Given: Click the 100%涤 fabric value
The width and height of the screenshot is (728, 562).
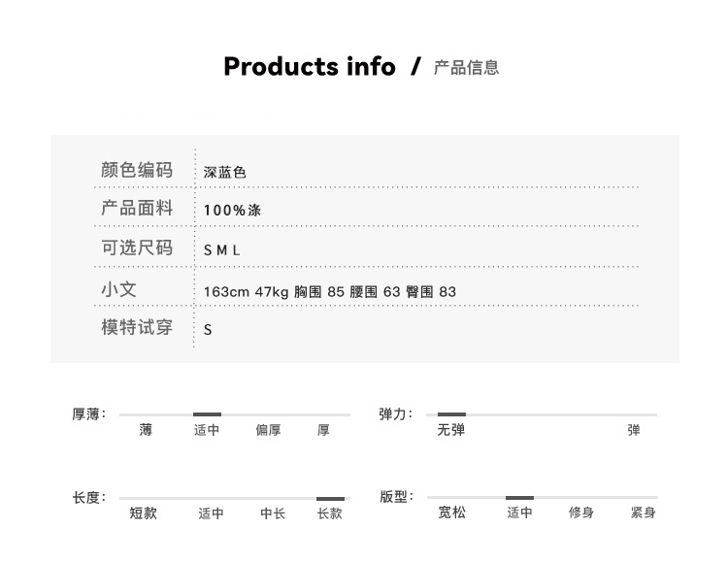Looking at the screenshot, I should pos(233,211).
